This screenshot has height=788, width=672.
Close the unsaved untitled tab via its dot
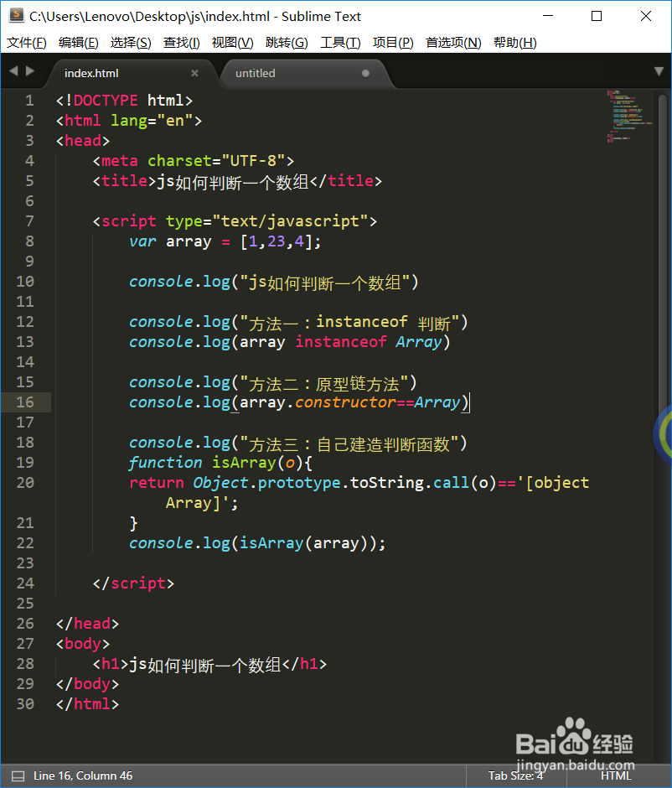[365, 74]
